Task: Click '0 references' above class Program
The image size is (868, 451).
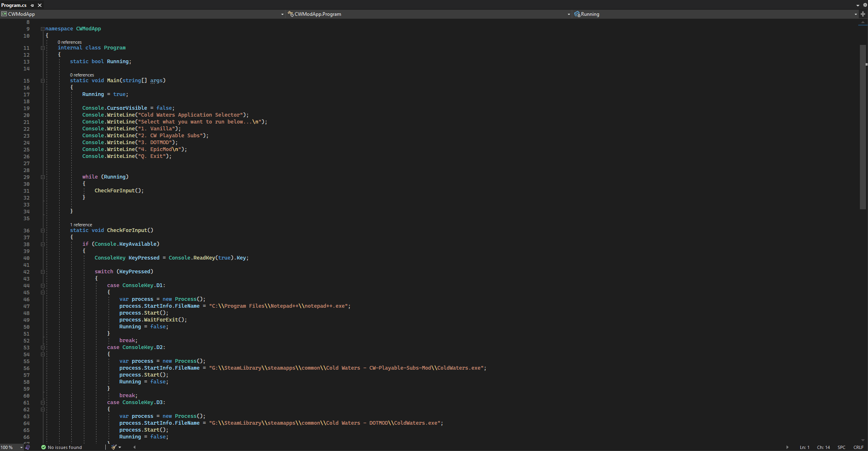Action: click(x=70, y=42)
